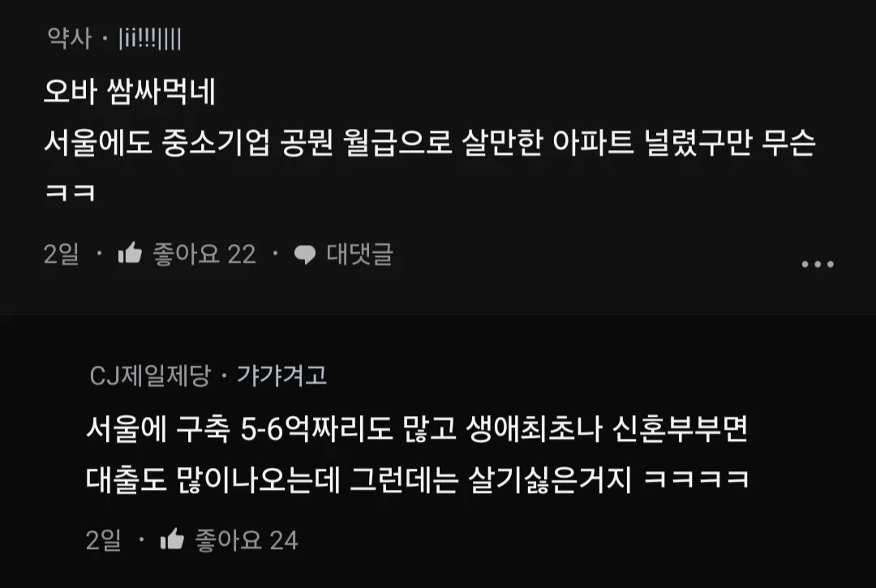Click the 약사 job label

69,39
